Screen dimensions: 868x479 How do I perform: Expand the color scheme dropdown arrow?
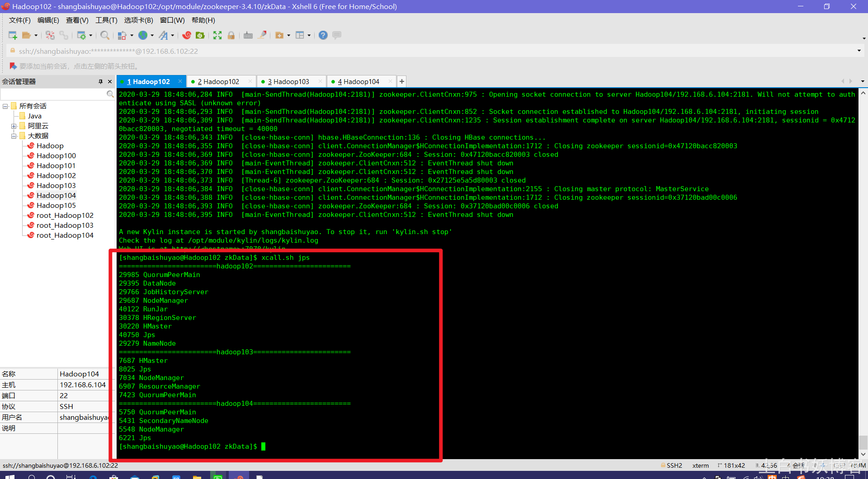[132, 35]
